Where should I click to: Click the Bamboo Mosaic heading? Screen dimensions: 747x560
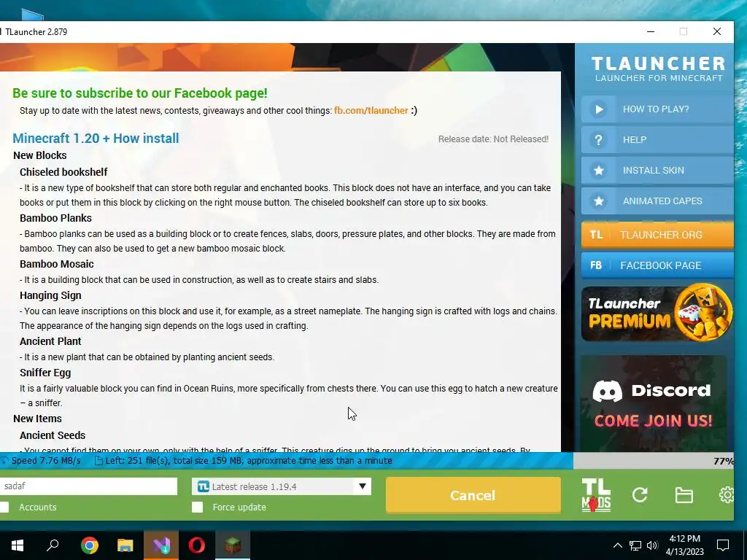[57, 264]
